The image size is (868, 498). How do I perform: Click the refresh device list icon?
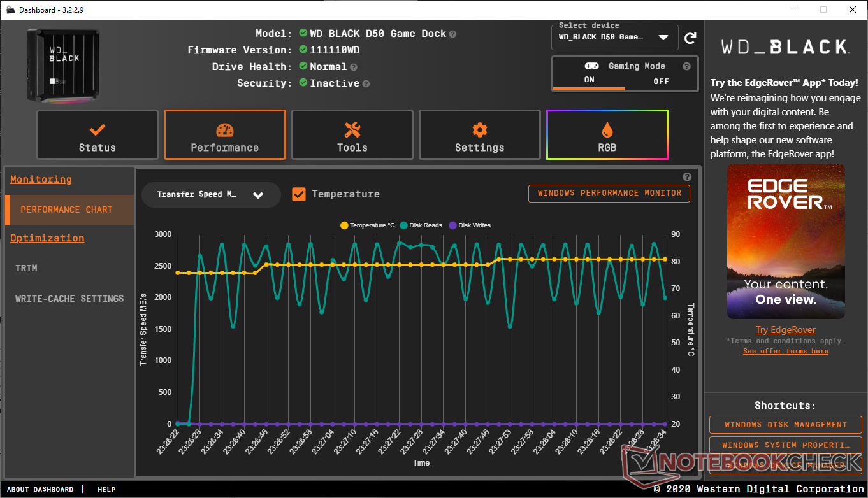tap(690, 38)
